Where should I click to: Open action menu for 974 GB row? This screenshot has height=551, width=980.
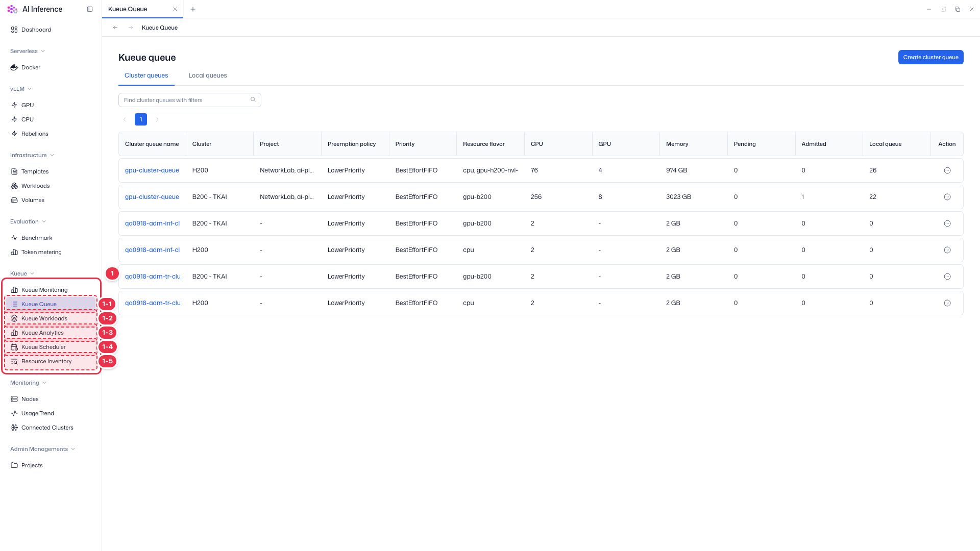[x=947, y=170]
